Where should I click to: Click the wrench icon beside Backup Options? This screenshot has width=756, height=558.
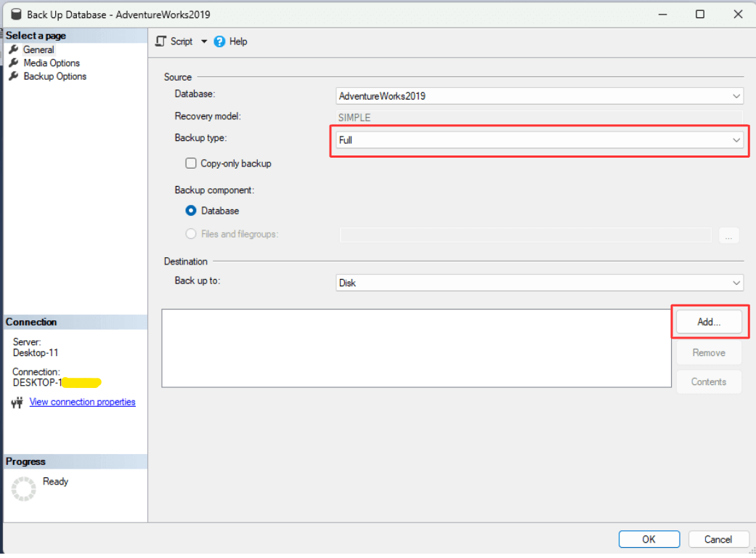click(x=13, y=76)
